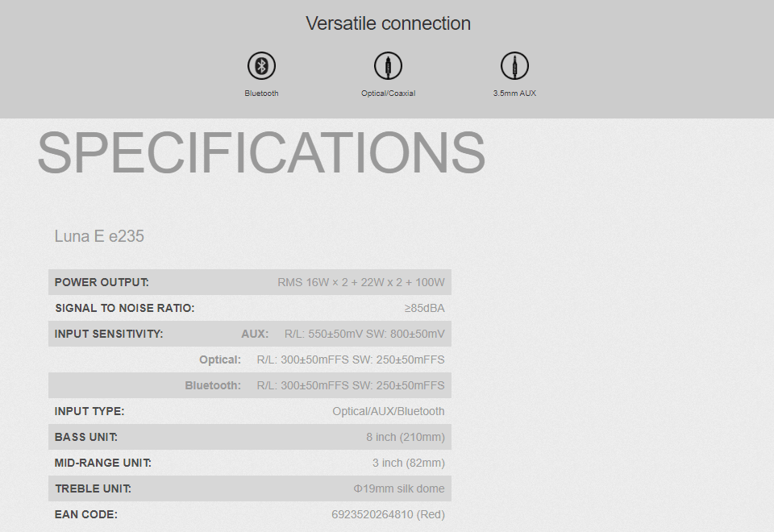Image resolution: width=774 pixels, height=532 pixels.
Task: Click the EAN CODE label
Action: click(86, 514)
